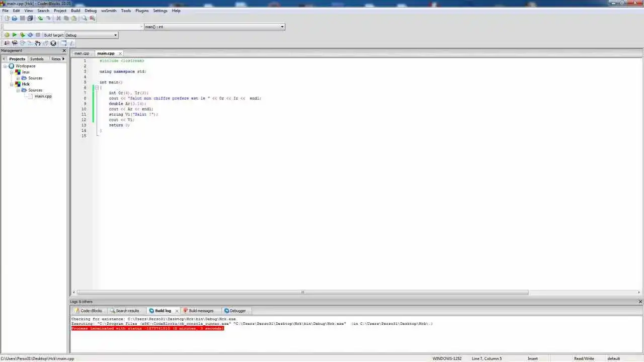Open the Plugins menu
The width and height of the screenshot is (644, 362).
141,11
